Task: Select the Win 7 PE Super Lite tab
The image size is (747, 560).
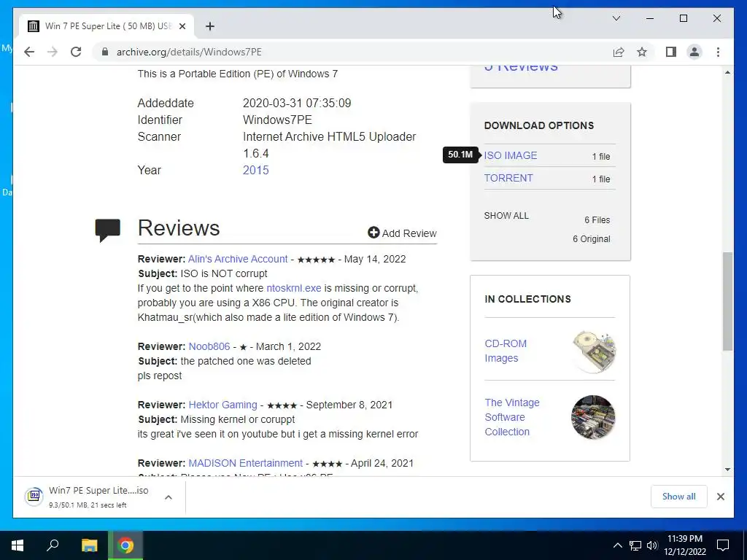Action: click(x=107, y=26)
